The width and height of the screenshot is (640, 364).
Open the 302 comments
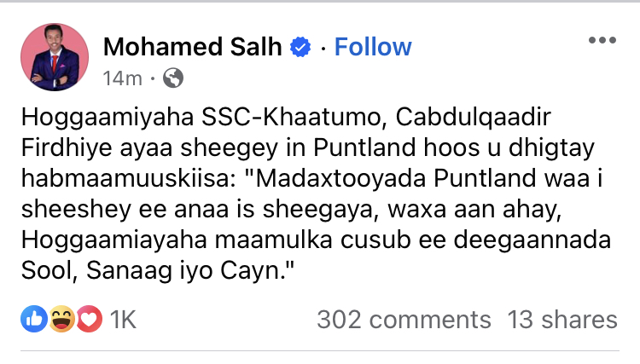pyautogui.click(x=404, y=320)
